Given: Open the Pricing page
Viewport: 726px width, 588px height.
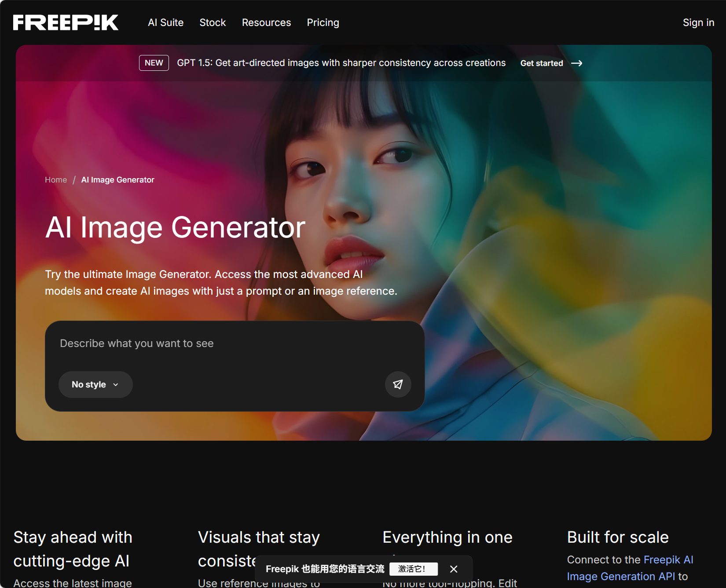Looking at the screenshot, I should point(323,22).
